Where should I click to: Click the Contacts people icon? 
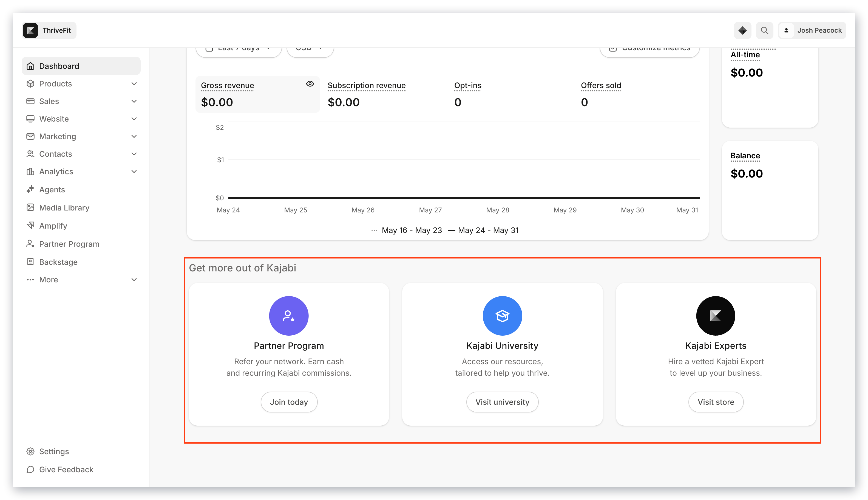coord(30,154)
